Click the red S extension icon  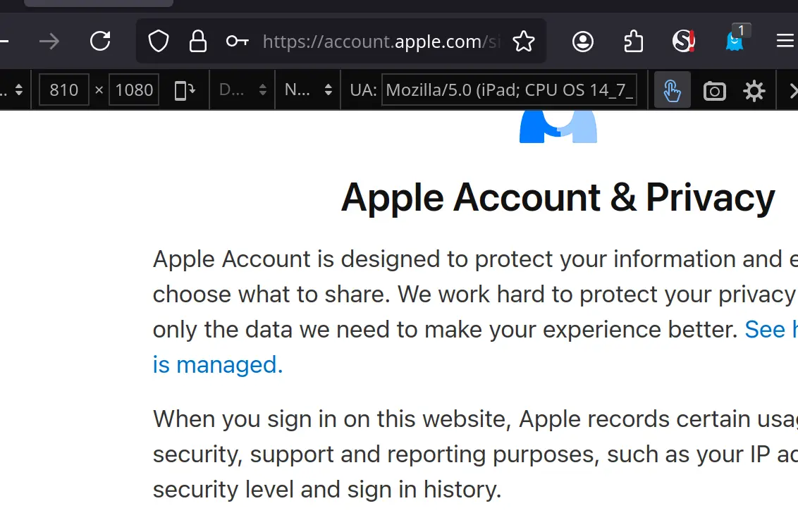tap(684, 41)
